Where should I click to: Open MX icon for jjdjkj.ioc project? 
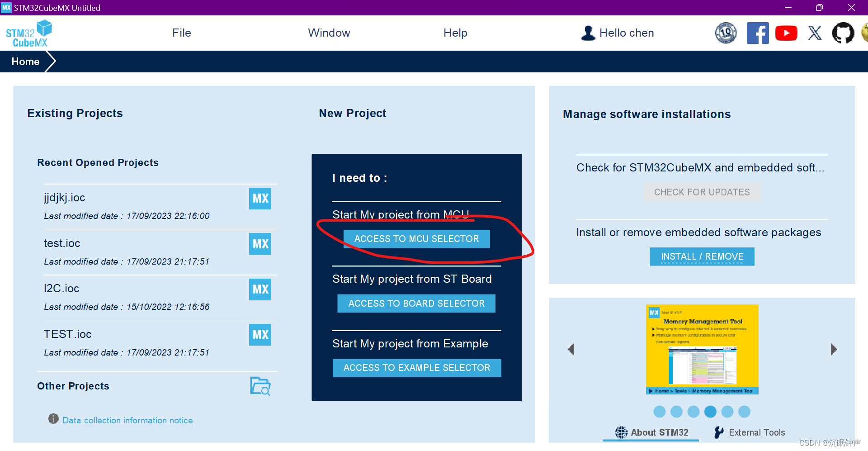click(260, 199)
